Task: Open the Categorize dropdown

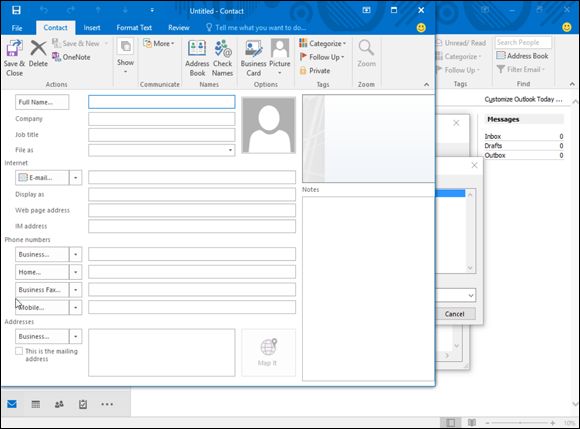Action: pyautogui.click(x=323, y=43)
